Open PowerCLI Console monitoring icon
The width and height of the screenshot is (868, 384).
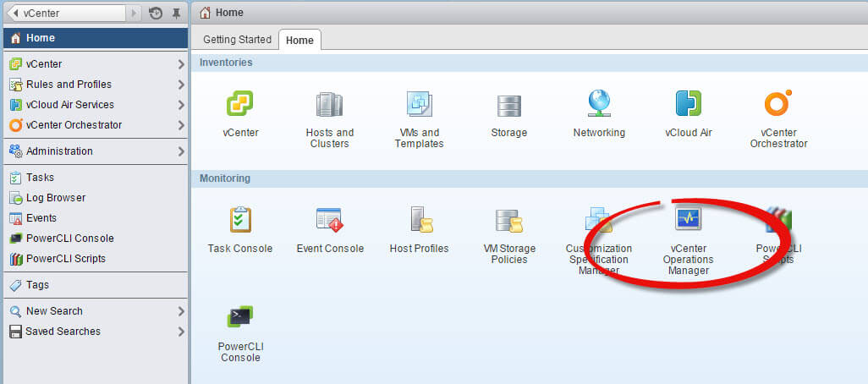pos(240,317)
